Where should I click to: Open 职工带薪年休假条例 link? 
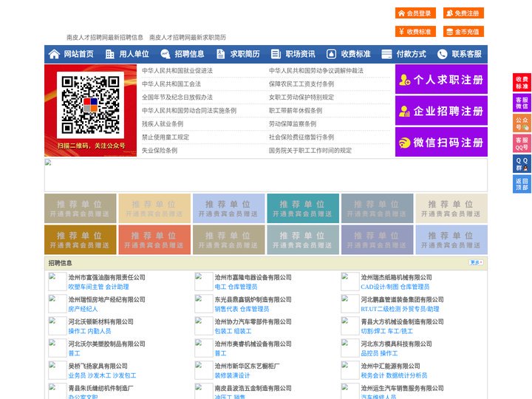[x=296, y=111]
